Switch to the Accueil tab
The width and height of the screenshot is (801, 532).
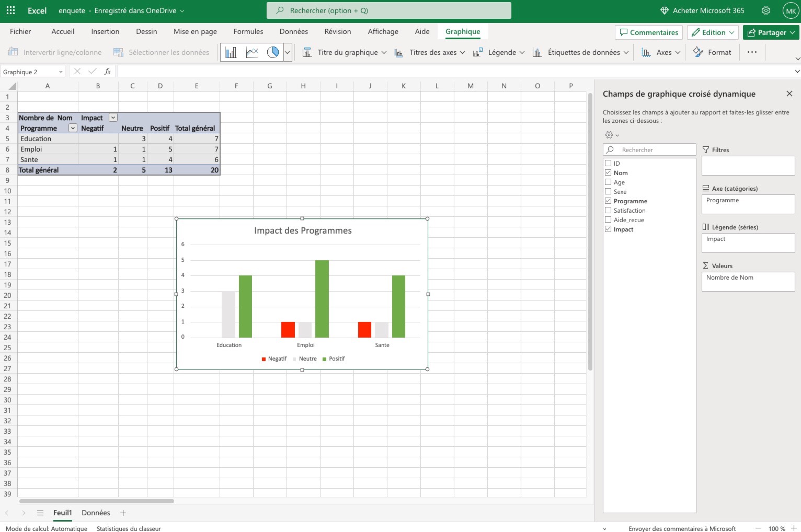pyautogui.click(x=63, y=31)
